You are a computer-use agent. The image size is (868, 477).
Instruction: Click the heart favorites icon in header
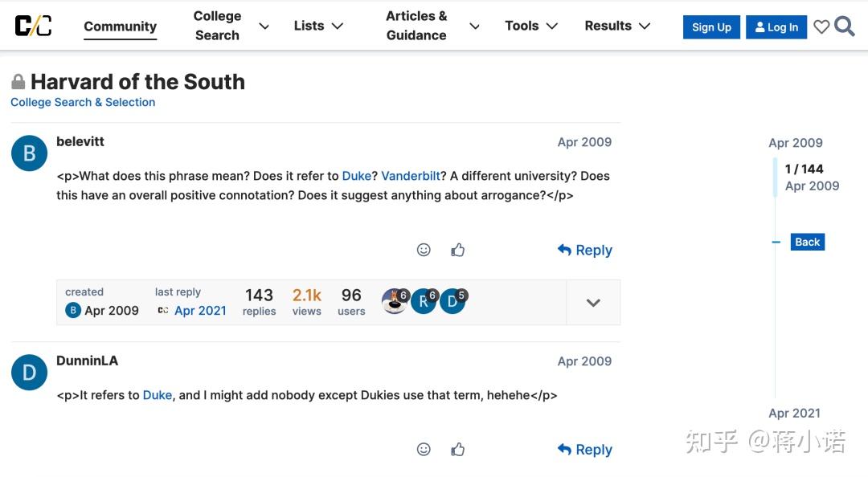821,26
